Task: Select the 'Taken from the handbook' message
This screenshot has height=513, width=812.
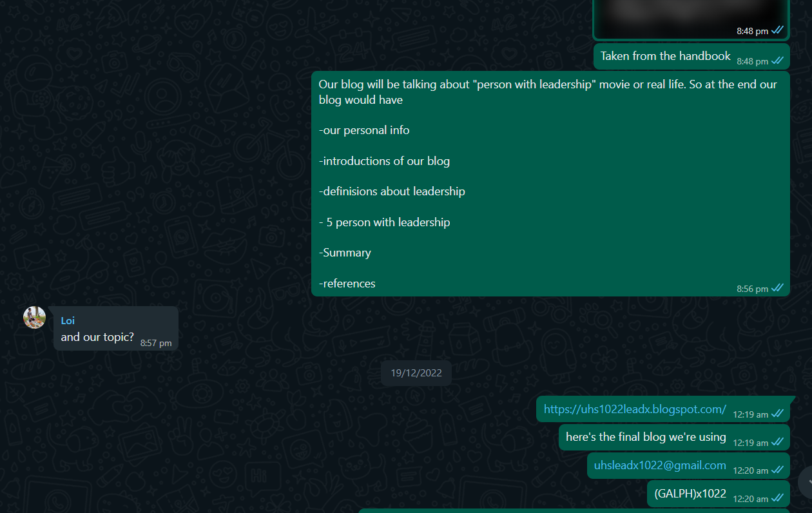Action: pyautogui.click(x=691, y=57)
